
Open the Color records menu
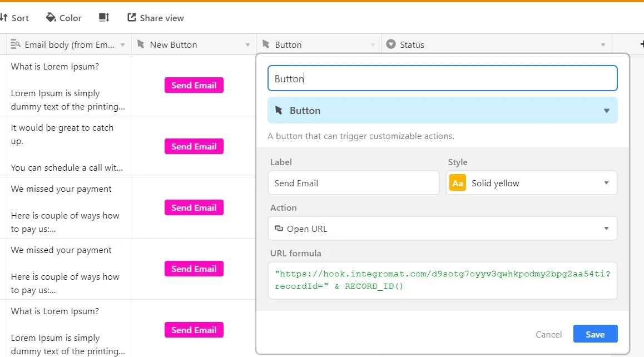63,18
